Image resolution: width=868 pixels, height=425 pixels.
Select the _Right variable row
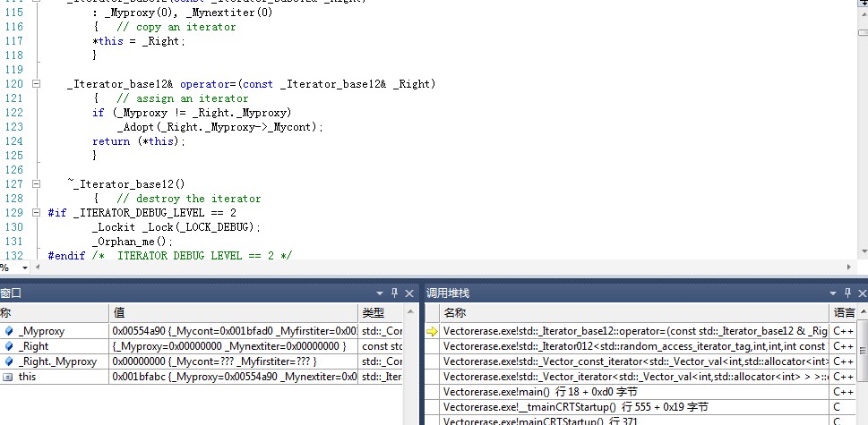point(202,346)
